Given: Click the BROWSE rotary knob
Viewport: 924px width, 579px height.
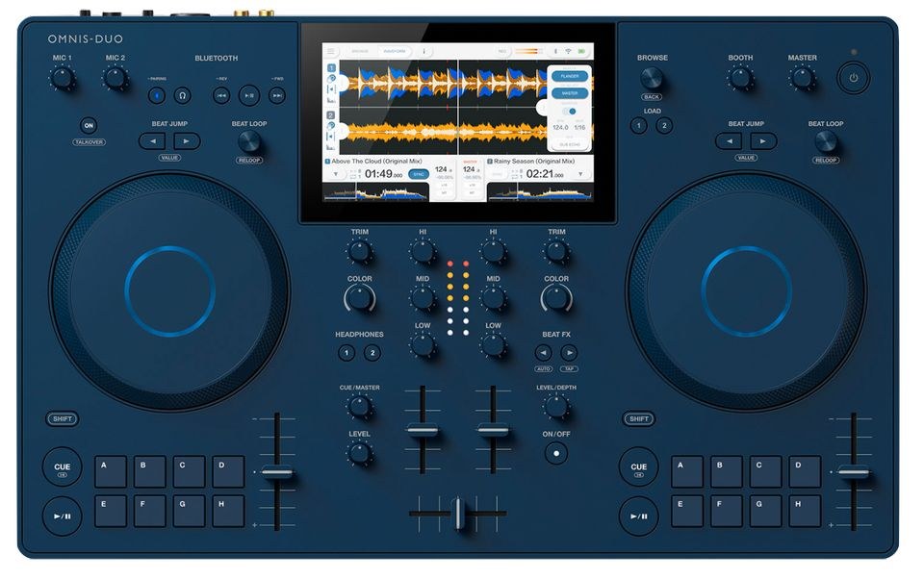Looking at the screenshot, I should (x=652, y=78).
